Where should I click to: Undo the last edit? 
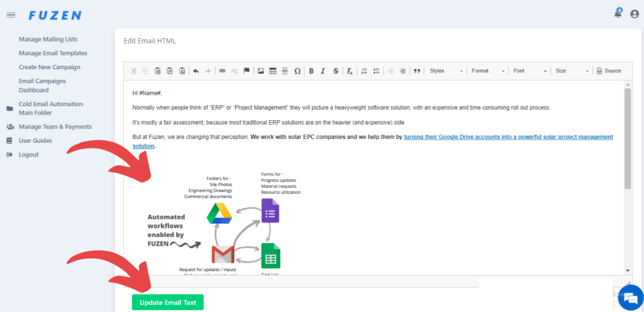tap(196, 71)
